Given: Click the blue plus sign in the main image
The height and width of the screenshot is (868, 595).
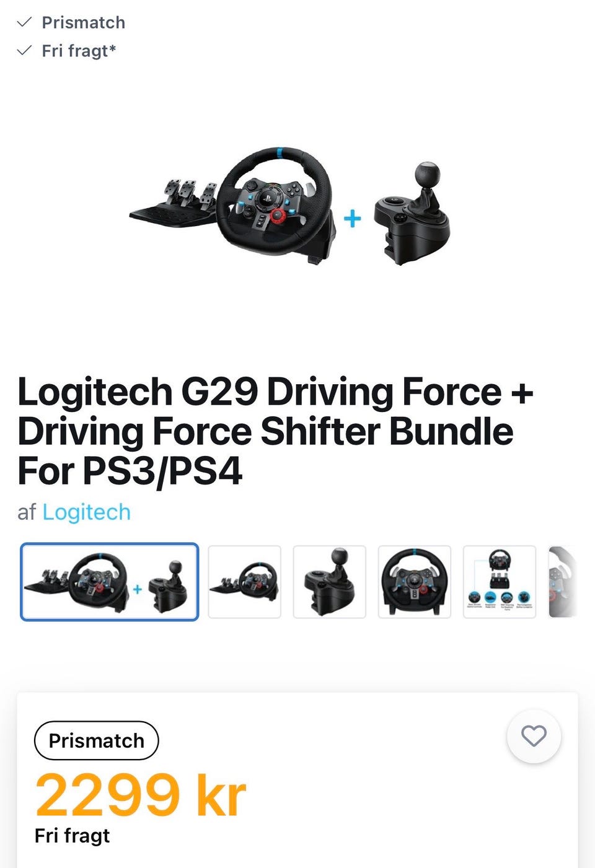Looking at the screenshot, I should pyautogui.click(x=352, y=218).
